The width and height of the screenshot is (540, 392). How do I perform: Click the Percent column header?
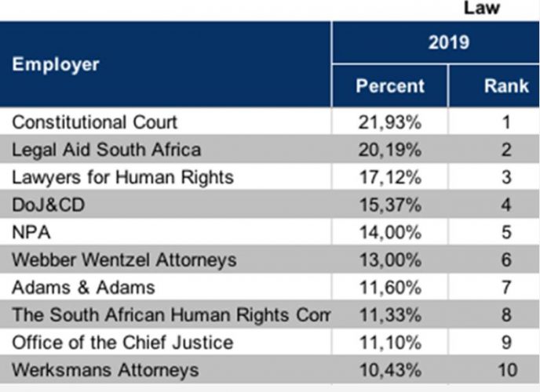coord(389,85)
